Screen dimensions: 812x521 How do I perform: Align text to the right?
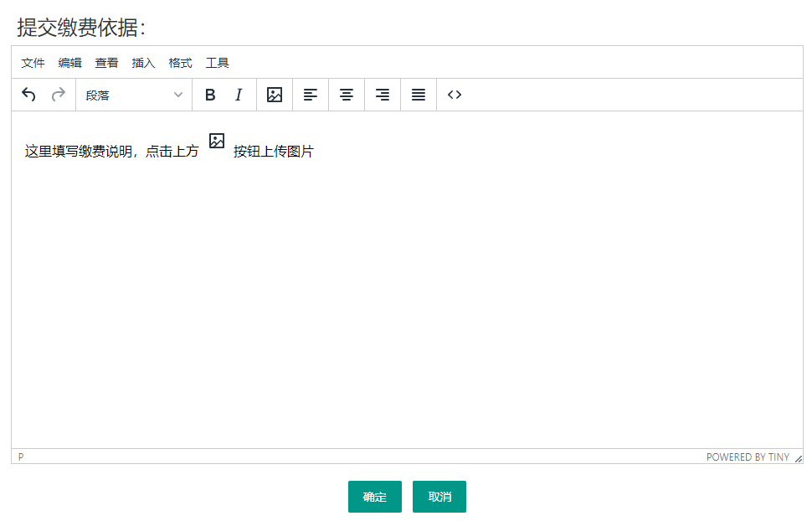pyautogui.click(x=383, y=95)
